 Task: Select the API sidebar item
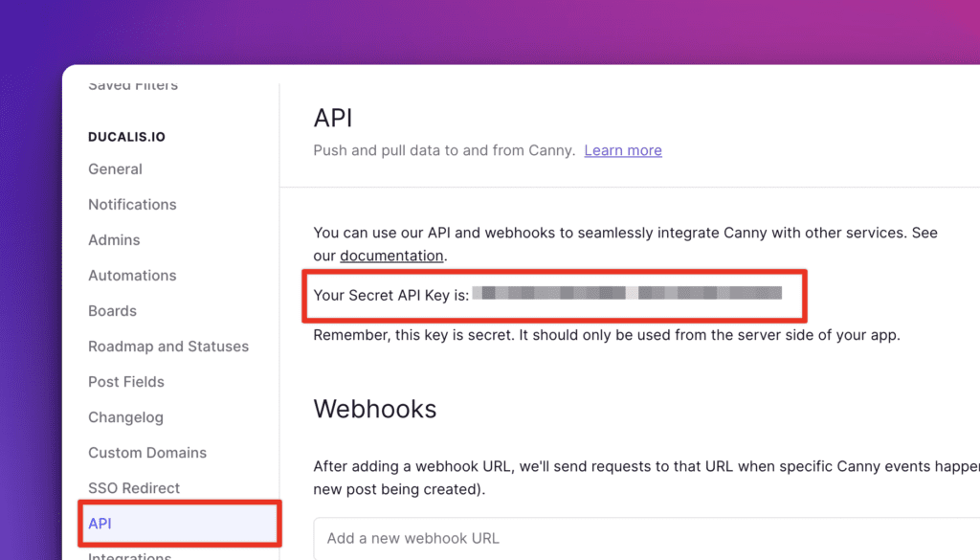click(x=102, y=524)
